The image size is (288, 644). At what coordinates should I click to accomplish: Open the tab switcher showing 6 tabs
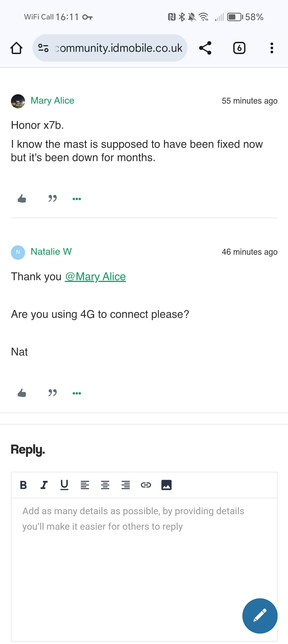[239, 48]
